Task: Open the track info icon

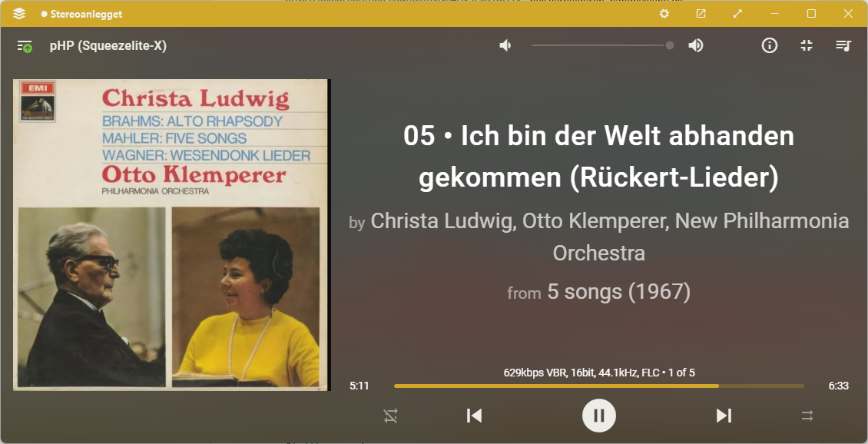Action: pos(770,45)
